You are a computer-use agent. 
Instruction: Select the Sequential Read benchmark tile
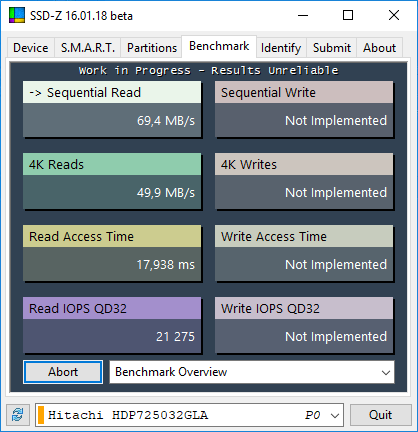click(x=112, y=109)
